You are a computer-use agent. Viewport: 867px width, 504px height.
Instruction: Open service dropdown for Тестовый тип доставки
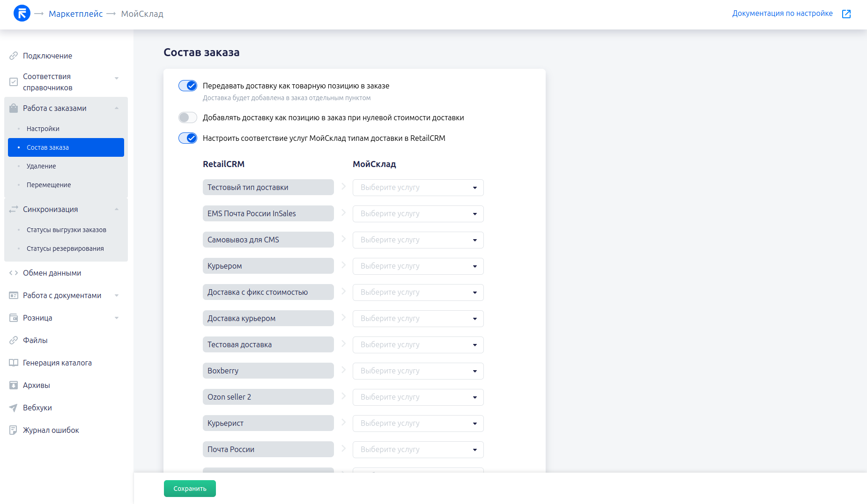pos(418,188)
